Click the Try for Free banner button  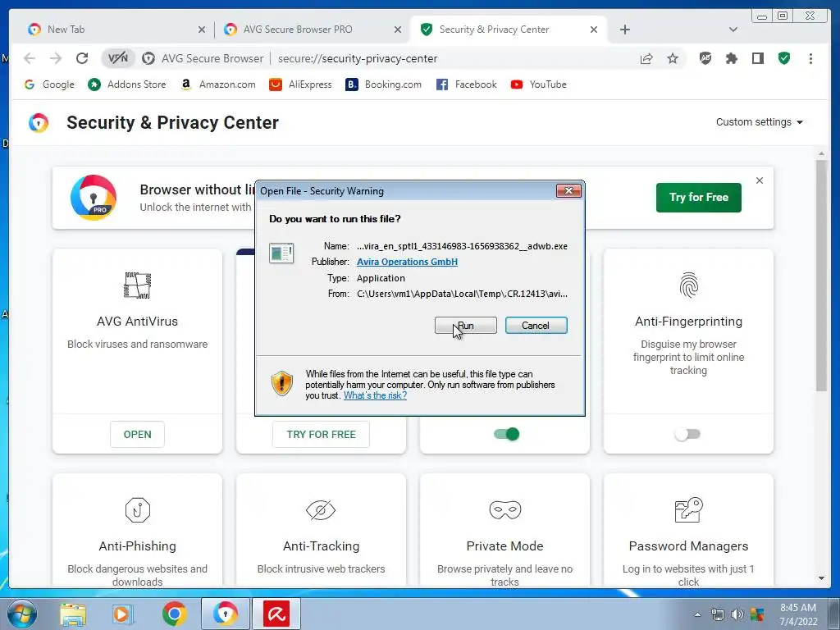click(699, 197)
